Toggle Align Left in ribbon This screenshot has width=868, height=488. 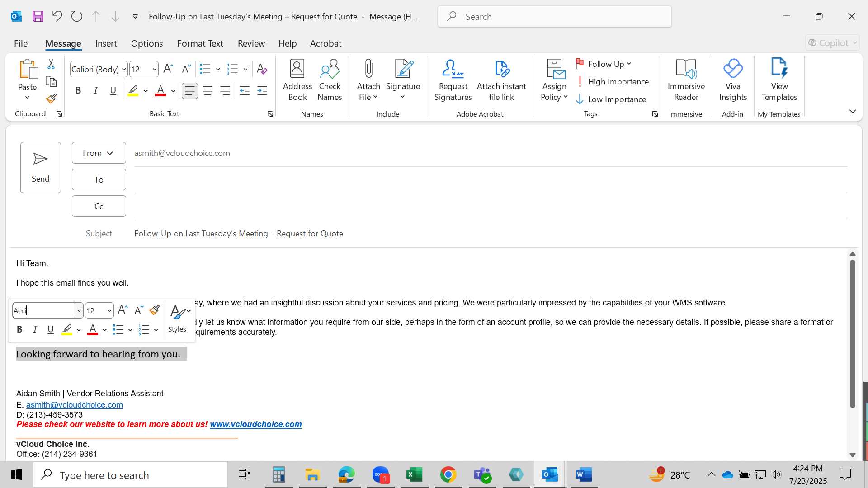click(190, 91)
